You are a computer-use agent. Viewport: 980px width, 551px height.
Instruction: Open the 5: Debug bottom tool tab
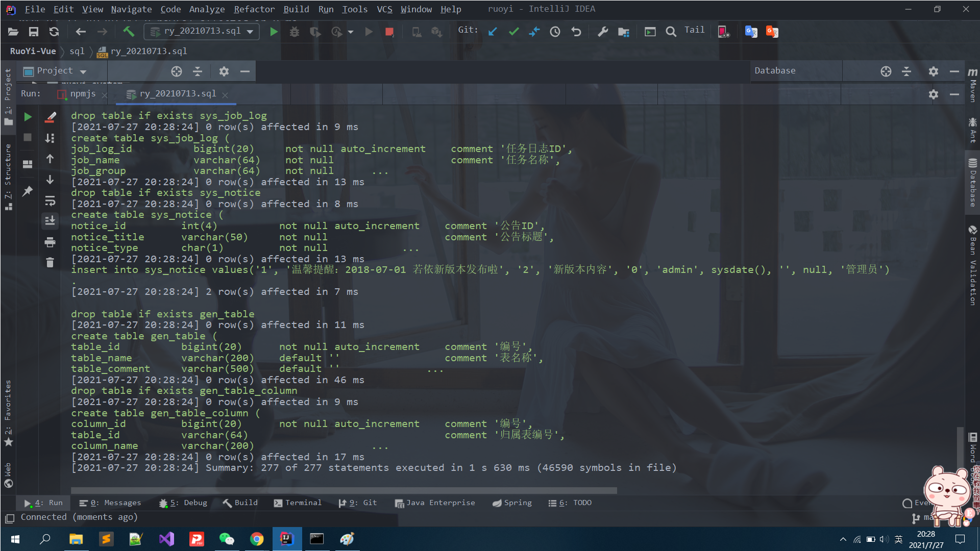click(x=183, y=503)
